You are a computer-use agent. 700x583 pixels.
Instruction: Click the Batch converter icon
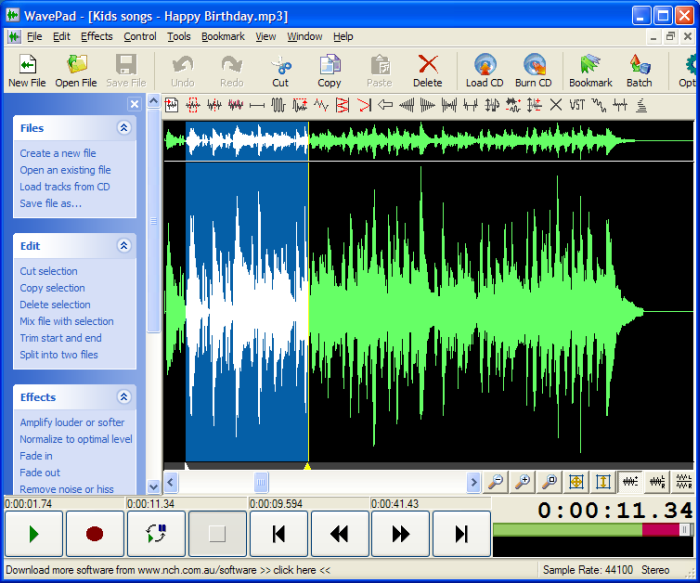pyautogui.click(x=639, y=71)
